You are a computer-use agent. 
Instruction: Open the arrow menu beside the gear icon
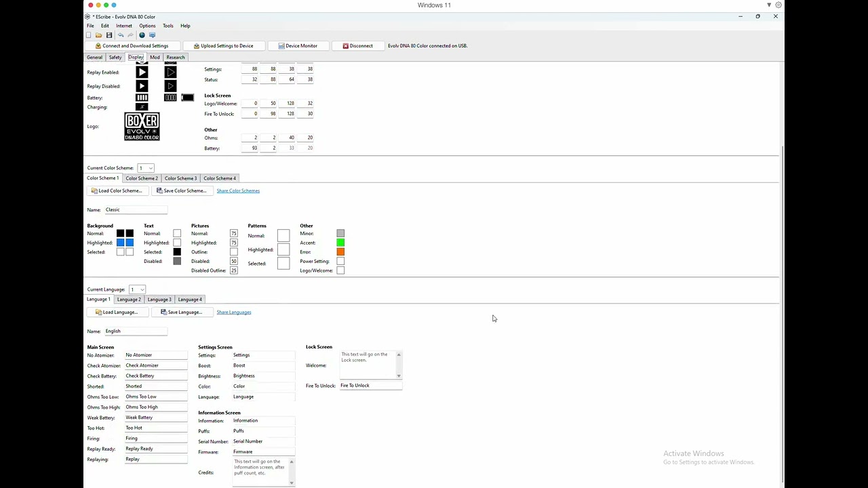point(769,5)
